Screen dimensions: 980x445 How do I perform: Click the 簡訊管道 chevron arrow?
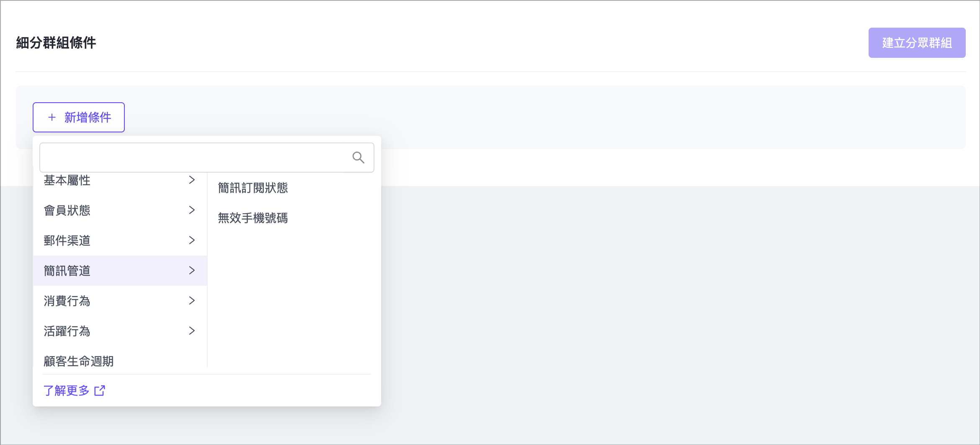click(x=192, y=270)
